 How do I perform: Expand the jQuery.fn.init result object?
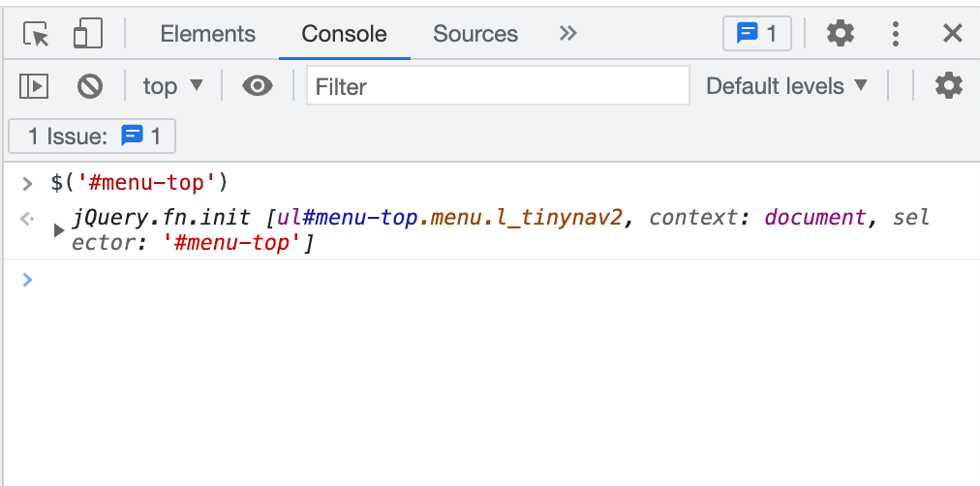[59, 230]
